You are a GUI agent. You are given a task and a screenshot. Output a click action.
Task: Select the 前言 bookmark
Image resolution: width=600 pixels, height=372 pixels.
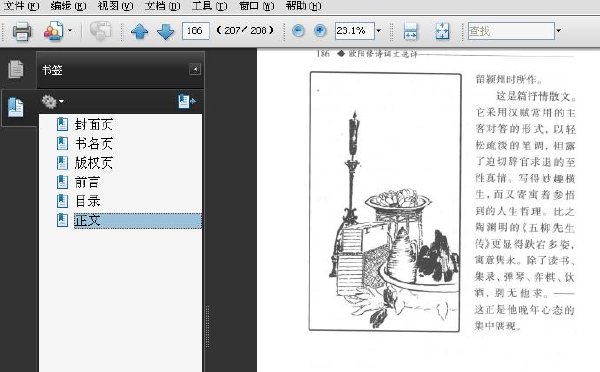87,182
